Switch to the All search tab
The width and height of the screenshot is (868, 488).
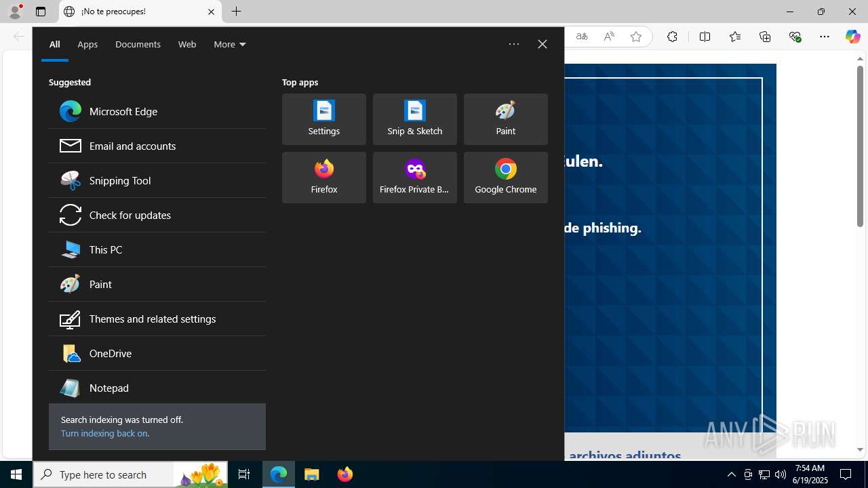(x=55, y=44)
